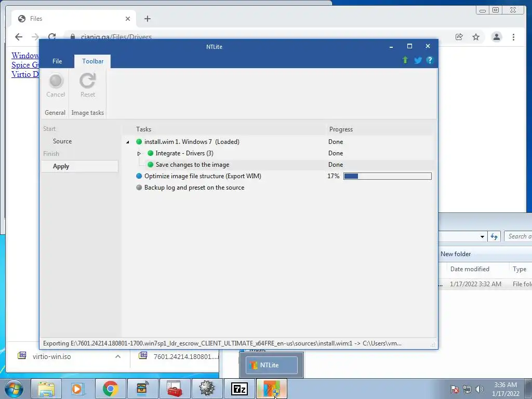The width and height of the screenshot is (532, 399).
Task: Launch Windows Media Player from the taskbar
Action: 78,389
